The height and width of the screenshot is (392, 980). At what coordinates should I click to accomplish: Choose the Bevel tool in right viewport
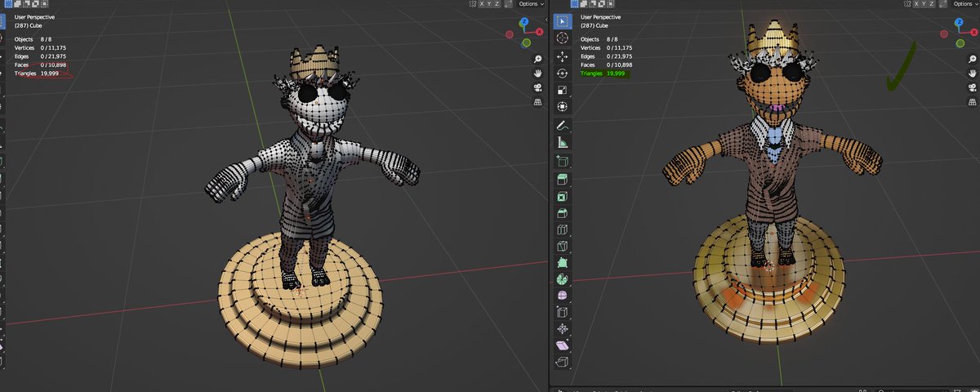click(x=562, y=214)
